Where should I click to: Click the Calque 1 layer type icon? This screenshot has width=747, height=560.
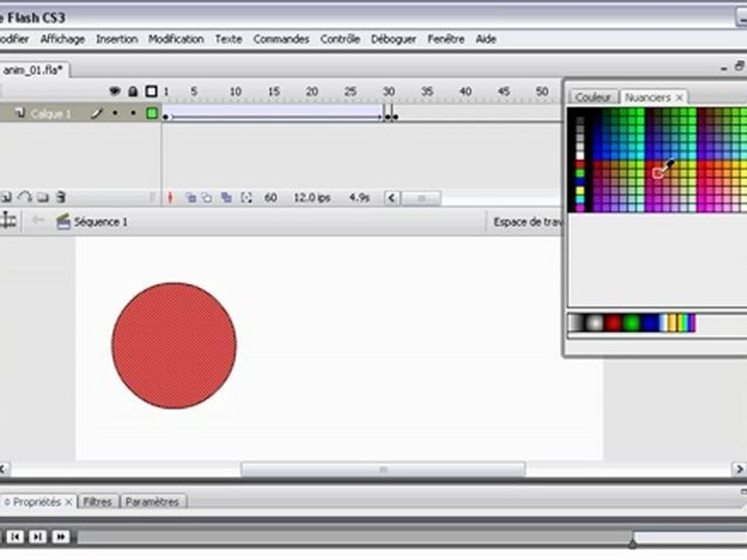(19, 113)
